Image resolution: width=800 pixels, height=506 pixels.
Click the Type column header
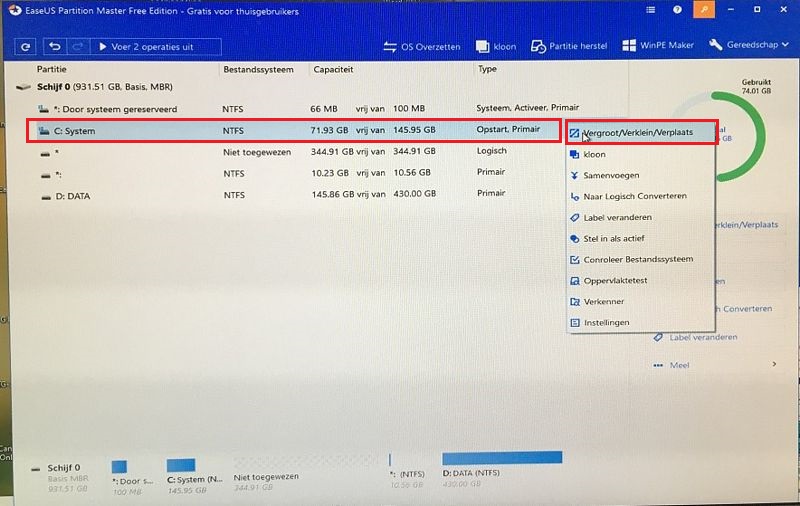tap(487, 69)
